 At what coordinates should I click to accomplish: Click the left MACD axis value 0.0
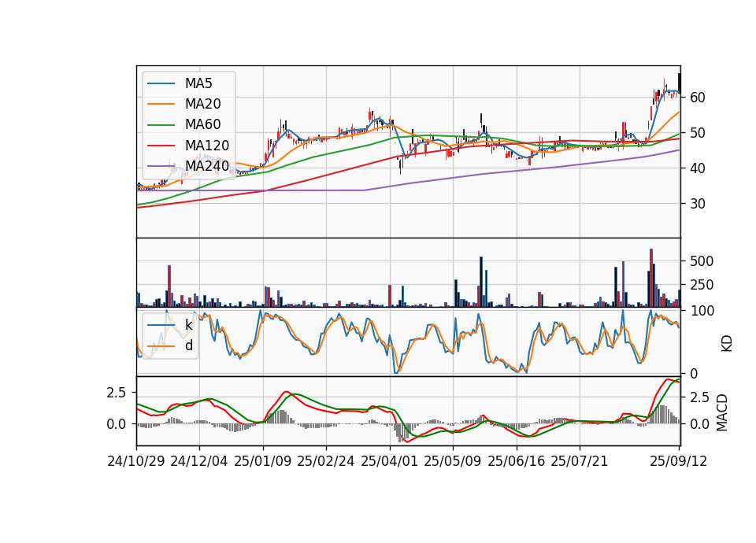click(x=117, y=424)
